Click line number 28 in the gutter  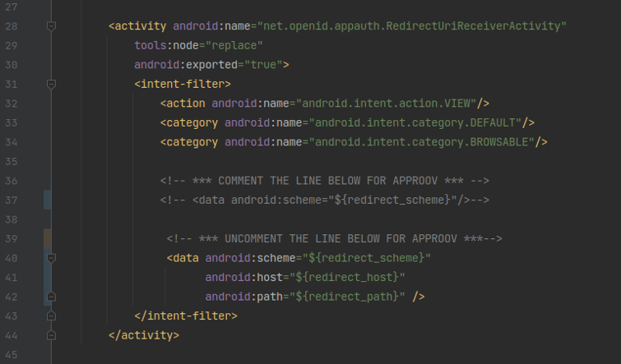[11, 26]
